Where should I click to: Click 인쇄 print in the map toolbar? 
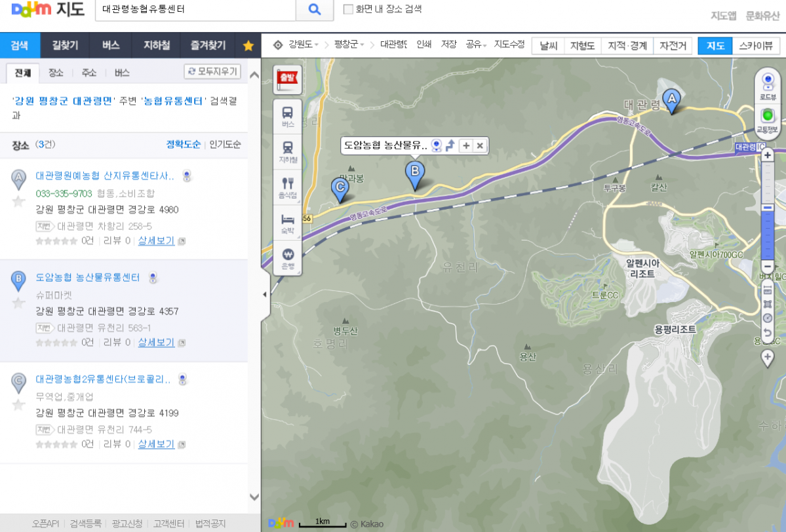(x=424, y=45)
